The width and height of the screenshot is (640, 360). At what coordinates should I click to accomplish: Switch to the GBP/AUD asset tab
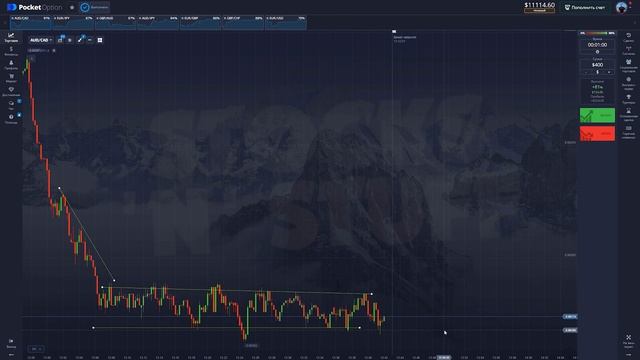(x=116, y=23)
